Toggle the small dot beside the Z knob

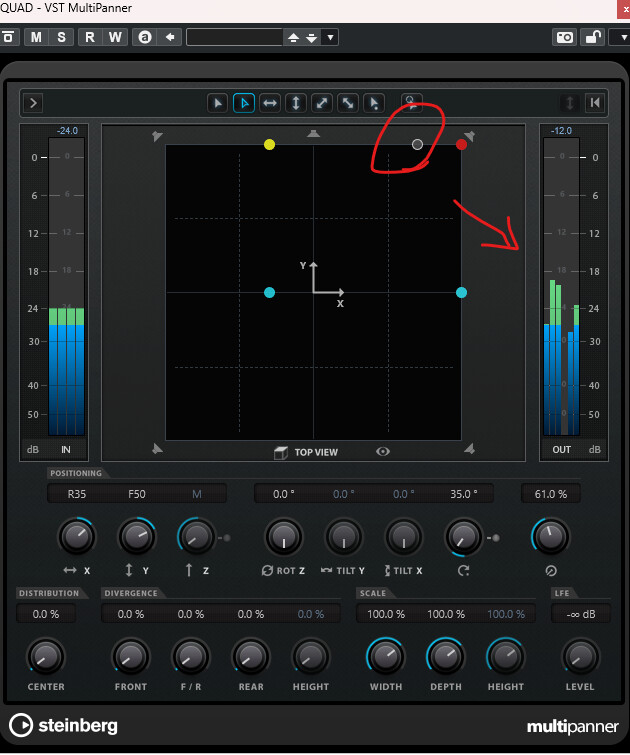[x=226, y=538]
